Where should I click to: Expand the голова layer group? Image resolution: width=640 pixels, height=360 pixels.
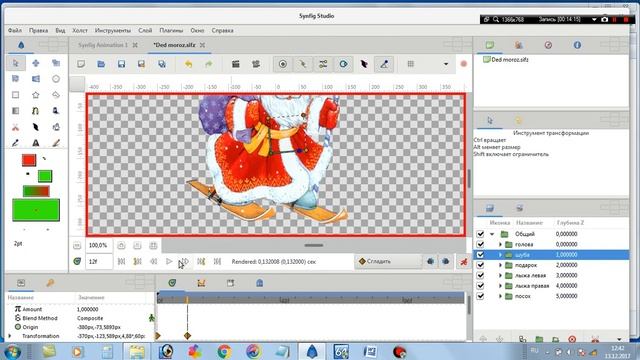pyautogui.click(x=500, y=244)
